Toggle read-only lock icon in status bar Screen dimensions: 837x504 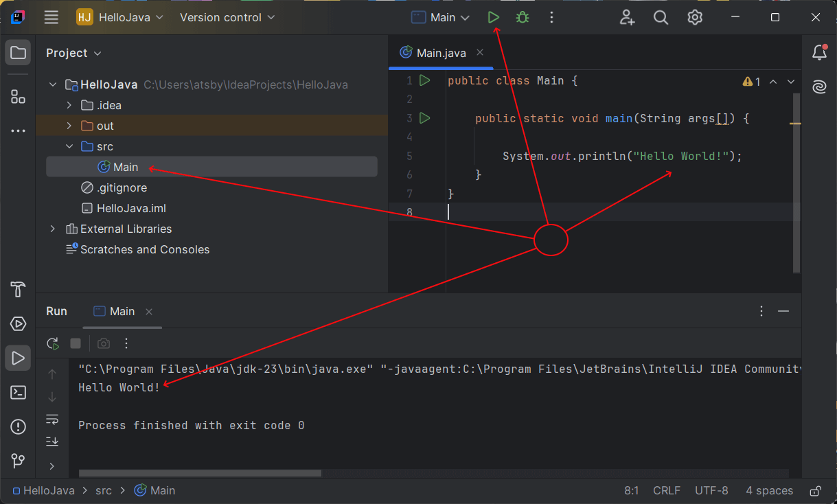click(x=815, y=491)
